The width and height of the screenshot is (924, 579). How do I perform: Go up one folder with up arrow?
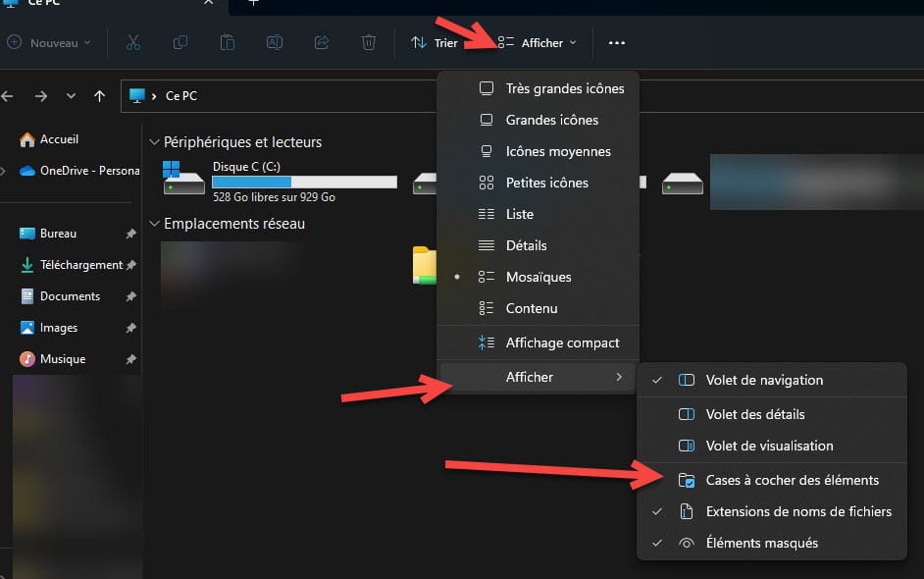pyautogui.click(x=99, y=96)
